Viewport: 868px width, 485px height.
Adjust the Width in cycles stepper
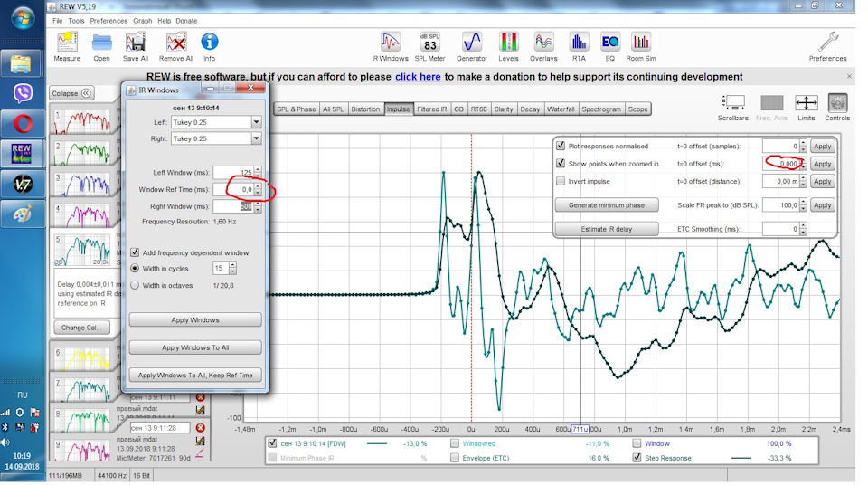click(x=233, y=268)
